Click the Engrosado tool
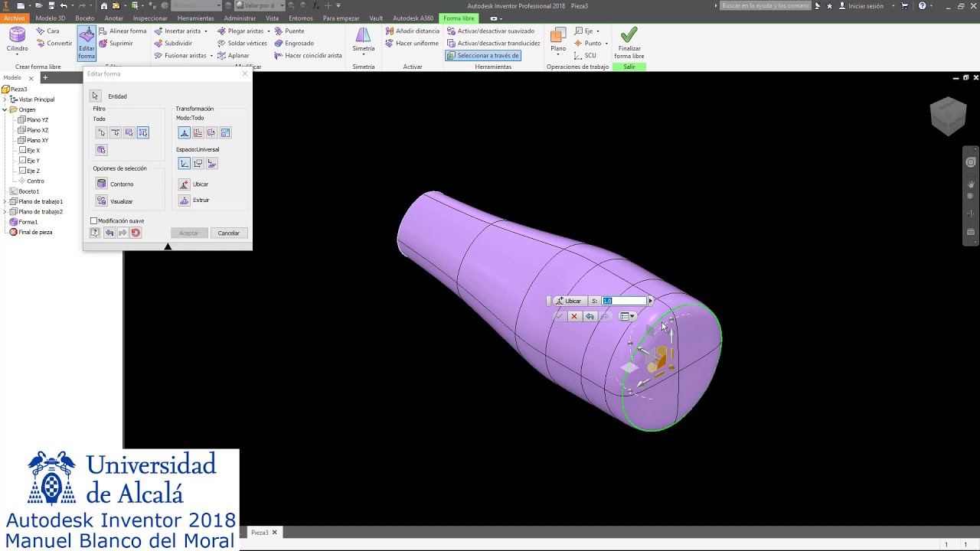This screenshot has width=980, height=551. (x=294, y=44)
